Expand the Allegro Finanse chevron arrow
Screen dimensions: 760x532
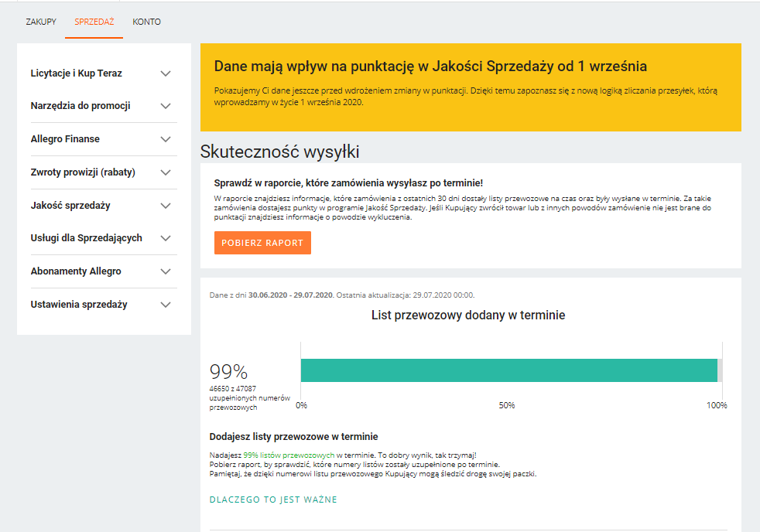point(166,139)
